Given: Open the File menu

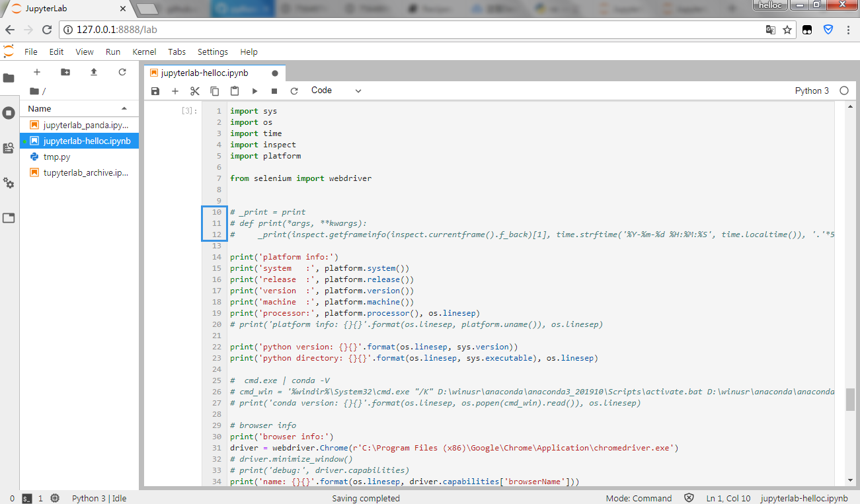Looking at the screenshot, I should 31,52.
